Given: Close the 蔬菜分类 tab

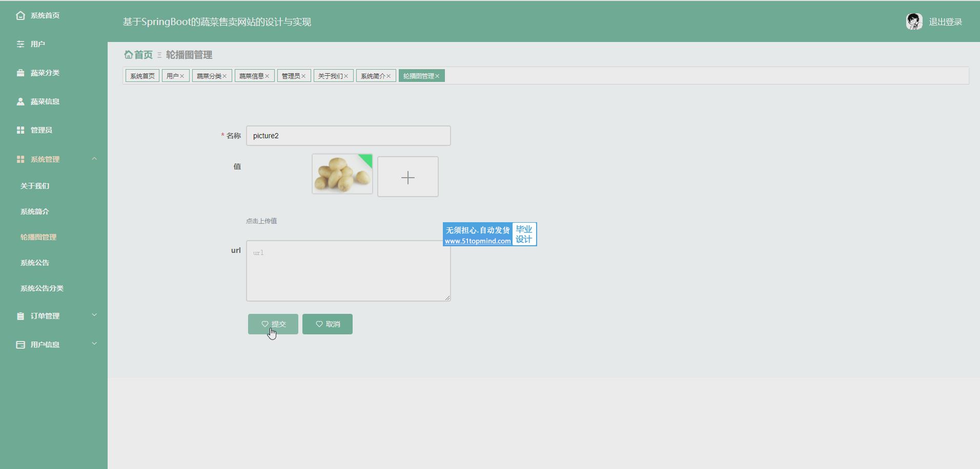Looking at the screenshot, I should (224, 76).
